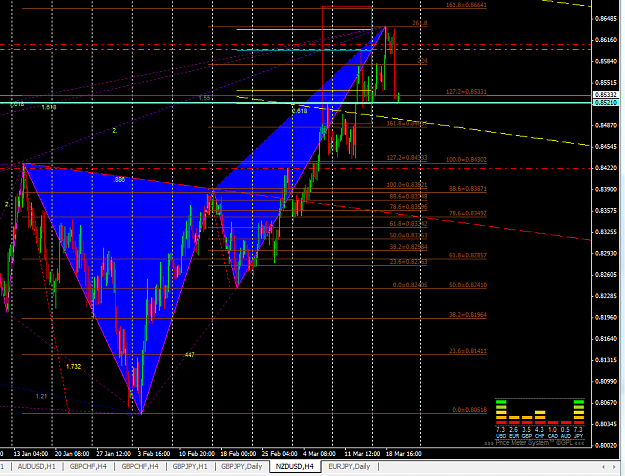Switch to the GBPJPY,Daily chart tab
The width and height of the screenshot is (625, 476).
click(x=242, y=466)
